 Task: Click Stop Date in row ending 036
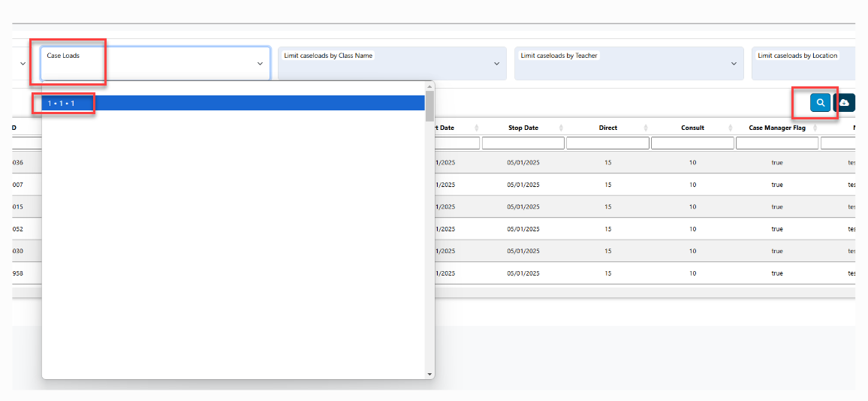click(523, 163)
